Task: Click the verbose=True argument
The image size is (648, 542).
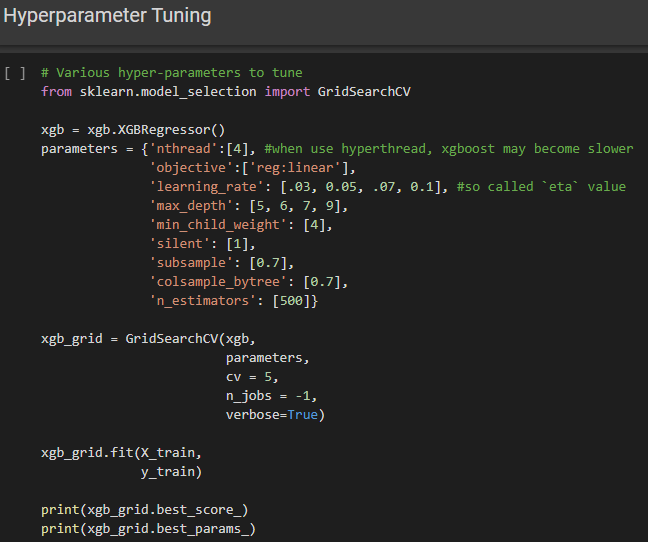Action: [275, 415]
